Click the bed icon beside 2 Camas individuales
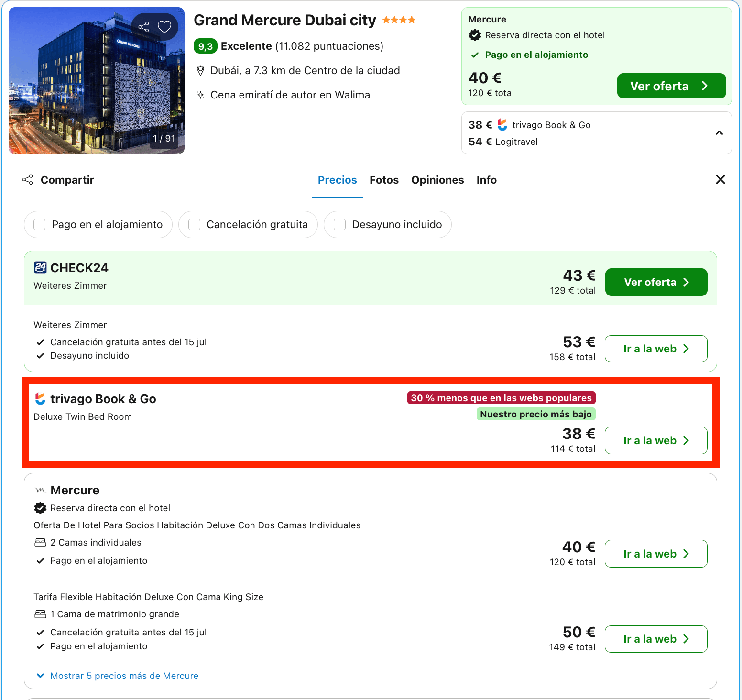 coord(40,542)
